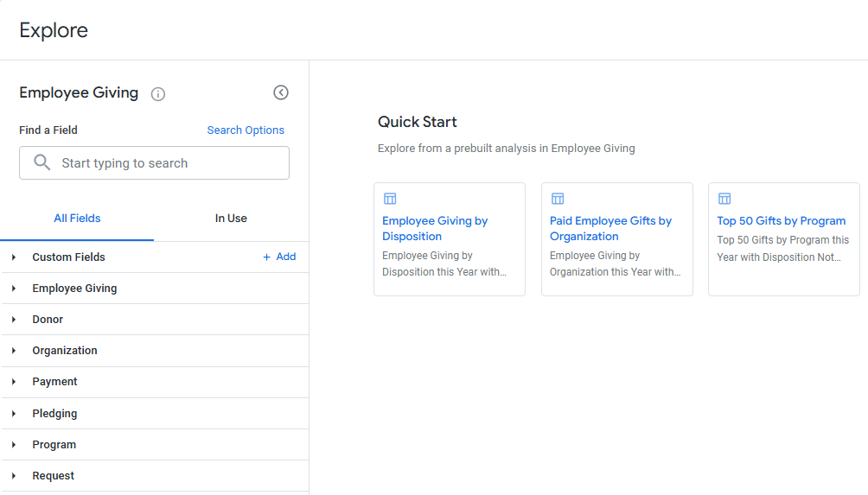Collapse the field picker with the arrow icon

(281, 92)
